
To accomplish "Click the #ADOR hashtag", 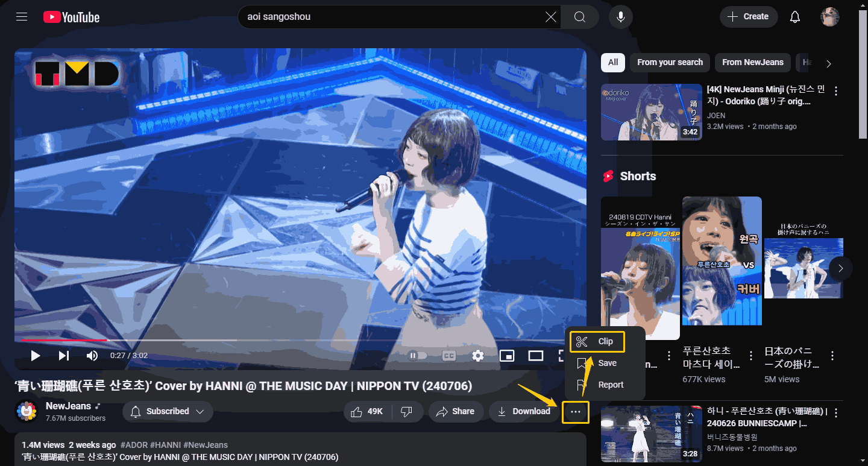I will [134, 445].
